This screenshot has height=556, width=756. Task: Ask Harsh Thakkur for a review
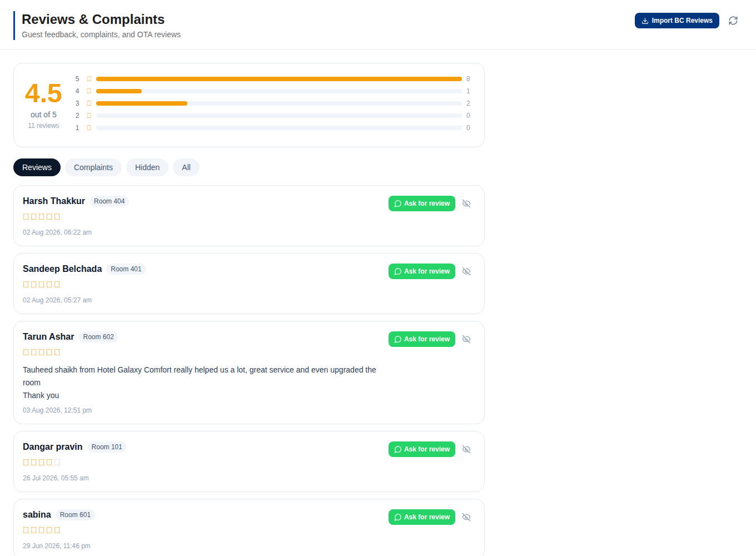[422, 203]
